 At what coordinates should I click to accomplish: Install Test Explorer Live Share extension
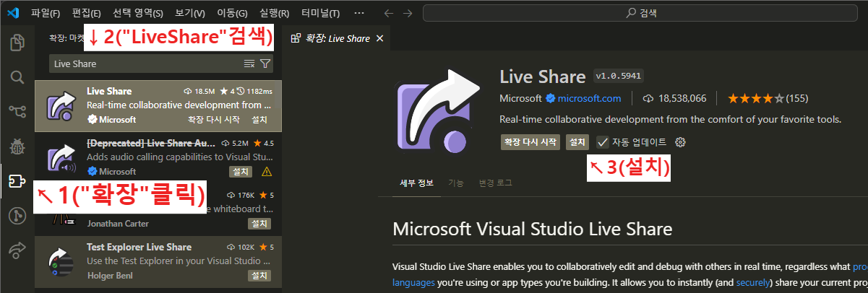pyautogui.click(x=259, y=276)
